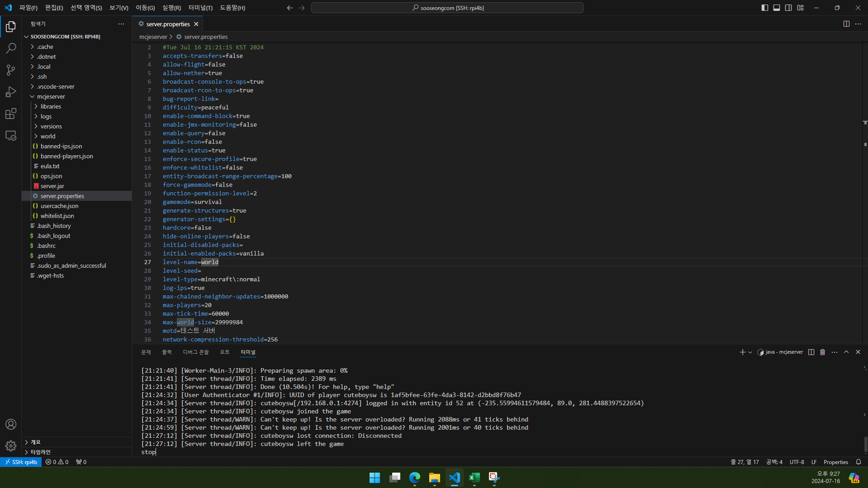Click mcjeserver in the breadcrumb

[x=153, y=37]
